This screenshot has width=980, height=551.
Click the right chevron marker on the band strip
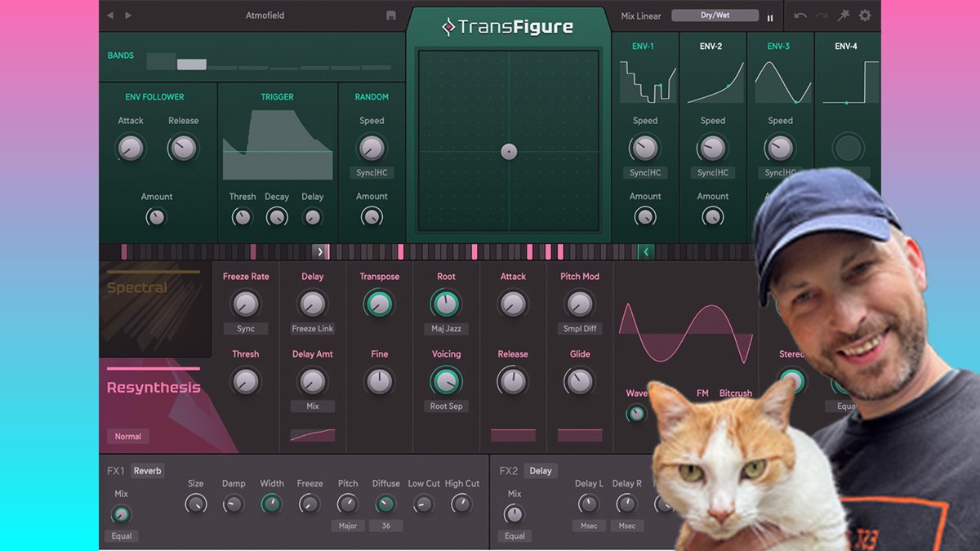click(320, 251)
